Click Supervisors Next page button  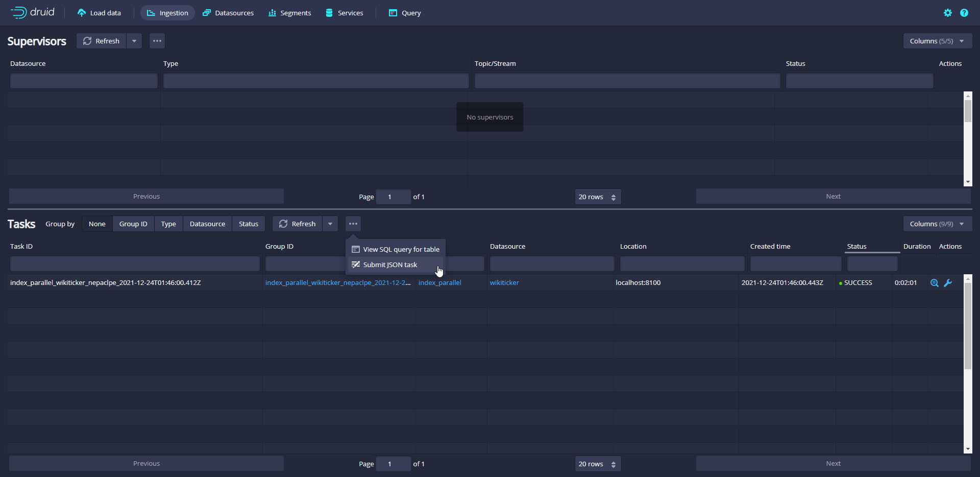(833, 196)
